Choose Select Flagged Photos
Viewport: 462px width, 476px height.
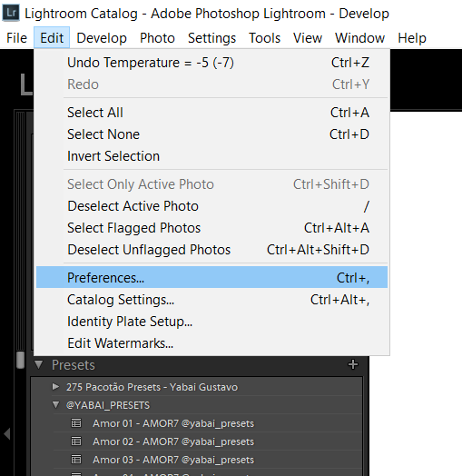[x=211, y=228]
